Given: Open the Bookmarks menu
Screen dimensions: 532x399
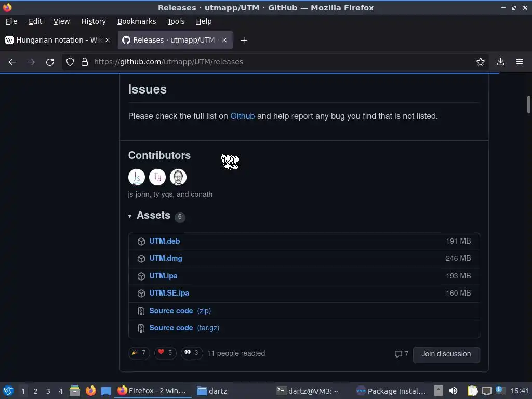Looking at the screenshot, I should (x=137, y=21).
